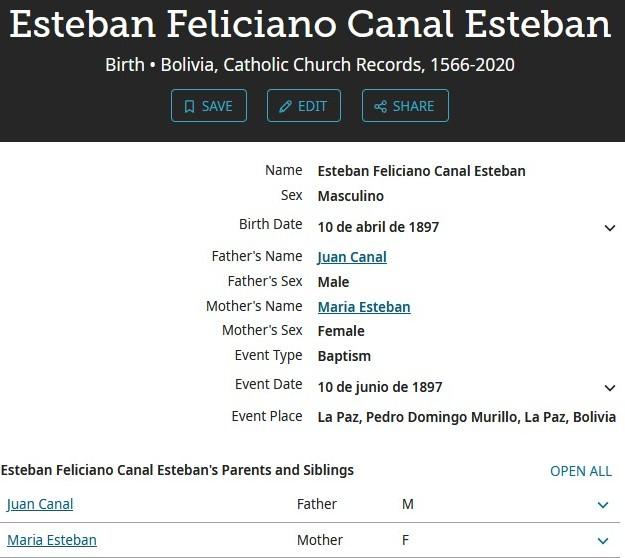The height and width of the screenshot is (558, 625).
Task: Expand the Juan Canal father row chevron
Action: point(602,505)
